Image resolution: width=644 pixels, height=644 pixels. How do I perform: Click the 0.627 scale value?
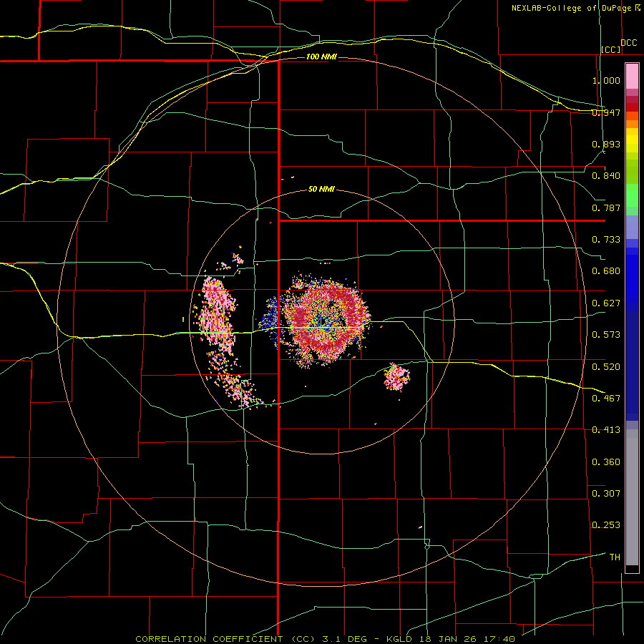(606, 303)
